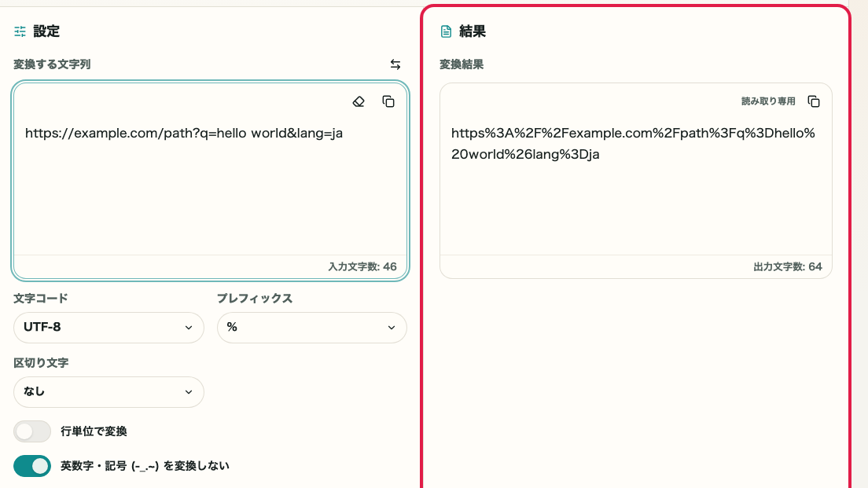
Task: Click the 読み取り専用 label
Action: (768, 101)
